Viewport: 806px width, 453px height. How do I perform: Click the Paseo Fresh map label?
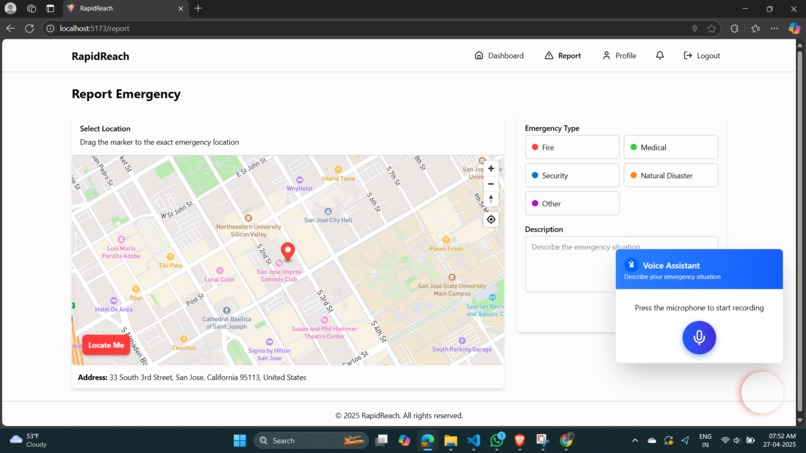tap(446, 248)
